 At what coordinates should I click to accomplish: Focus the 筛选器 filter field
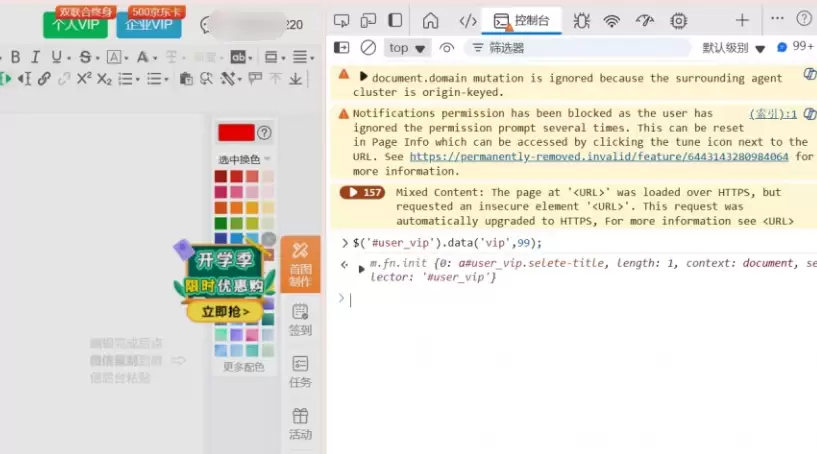[576, 48]
